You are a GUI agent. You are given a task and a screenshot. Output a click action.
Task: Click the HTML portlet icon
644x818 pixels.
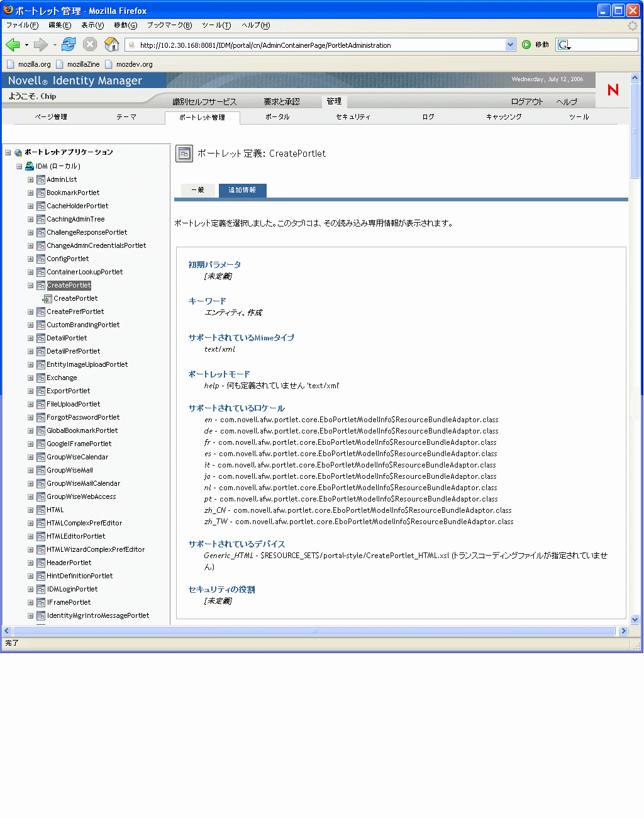click(x=41, y=510)
